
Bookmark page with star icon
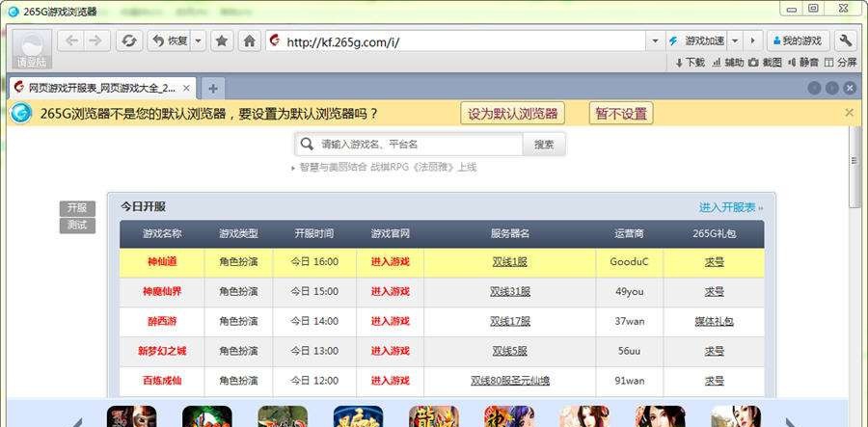(x=222, y=40)
